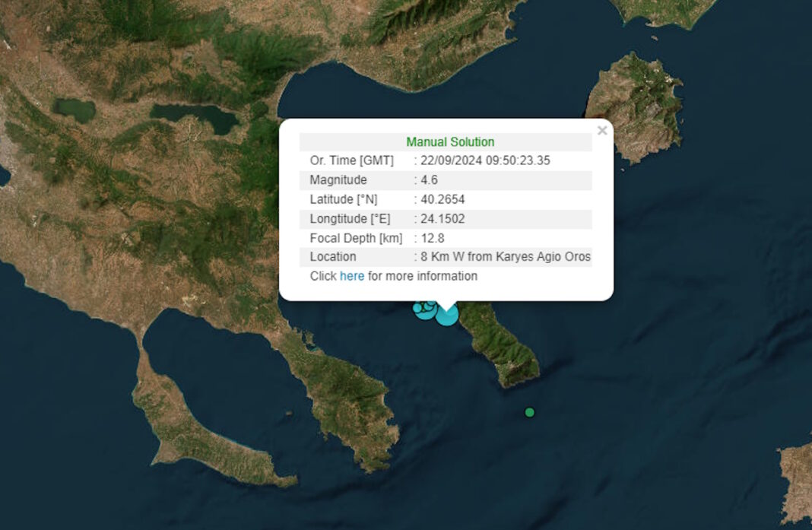
Task: Click the 'Focal Depth [km]' row label
Action: (356, 238)
